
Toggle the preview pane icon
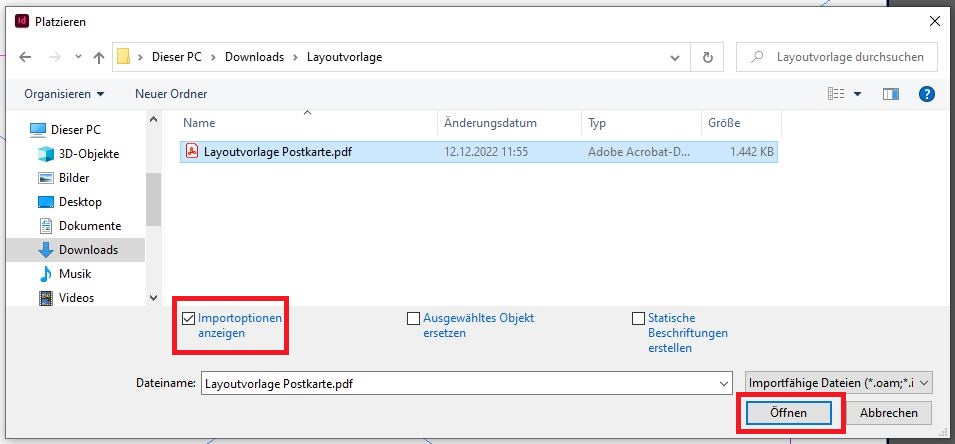tap(891, 94)
